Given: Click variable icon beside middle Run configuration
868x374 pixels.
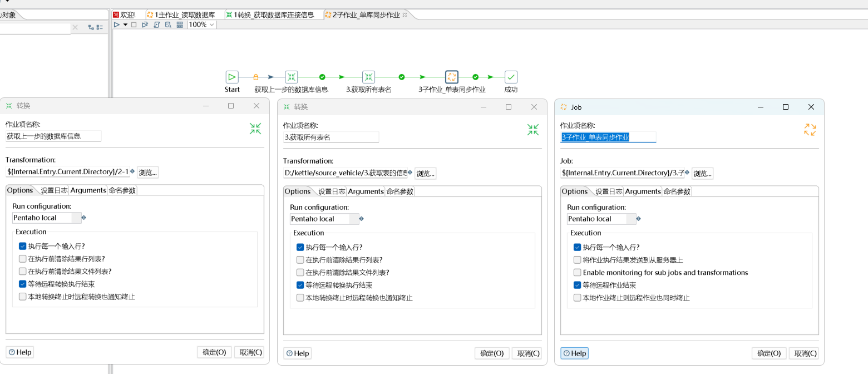Looking at the screenshot, I should click(x=362, y=219).
